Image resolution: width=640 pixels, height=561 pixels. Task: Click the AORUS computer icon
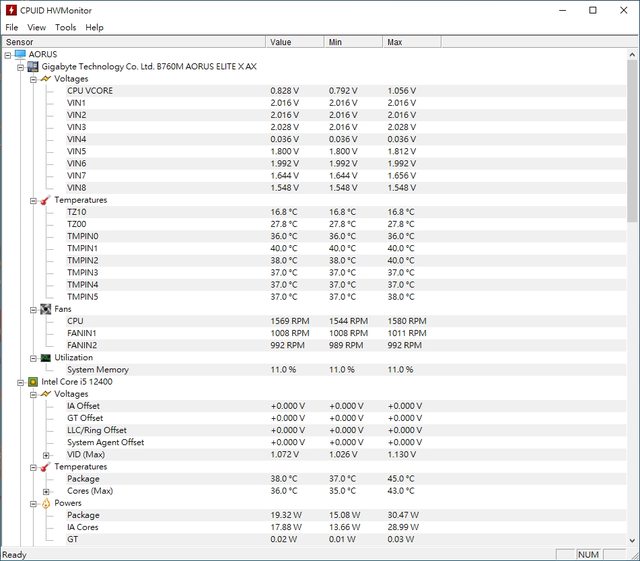click(x=20, y=54)
